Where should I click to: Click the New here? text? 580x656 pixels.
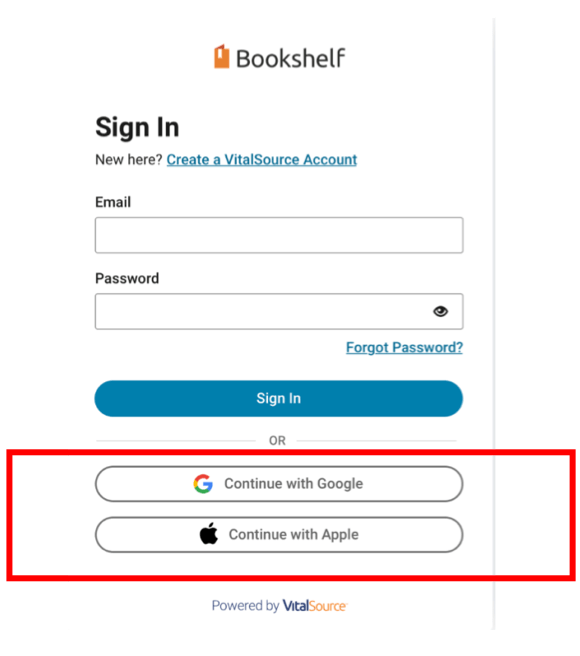coord(129,160)
